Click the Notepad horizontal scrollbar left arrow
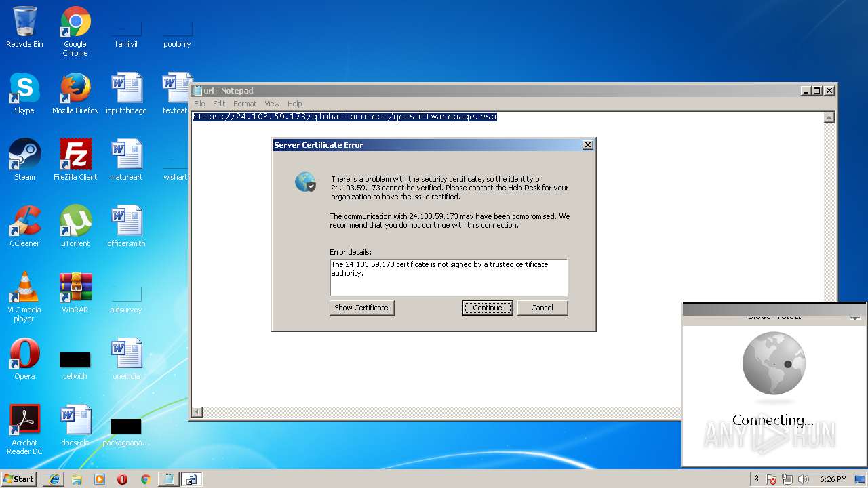Screen dimensions: 868x488 pos(197,411)
